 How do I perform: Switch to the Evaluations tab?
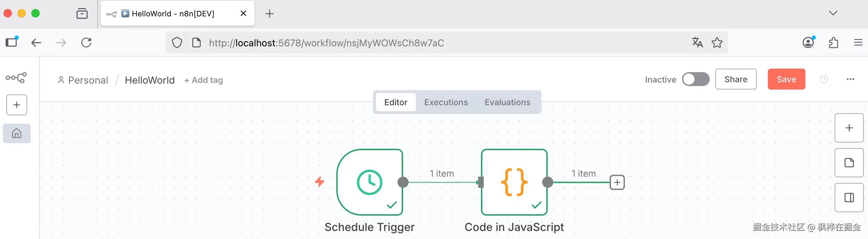[507, 102]
